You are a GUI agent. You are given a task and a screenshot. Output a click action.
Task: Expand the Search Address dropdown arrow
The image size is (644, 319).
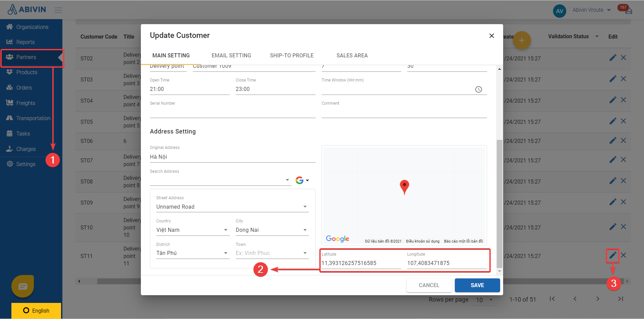click(287, 180)
